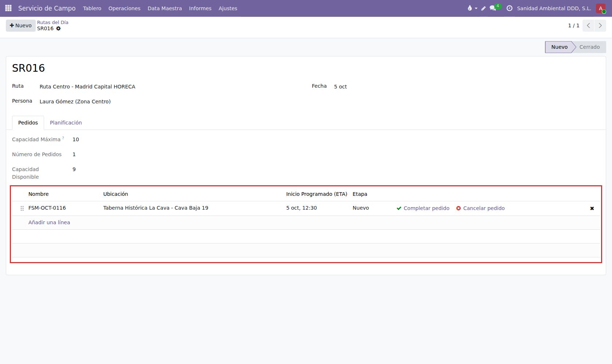Screen dimensions: 612x364
Task: Sort by Nombre column header
Action: (x=39, y=194)
